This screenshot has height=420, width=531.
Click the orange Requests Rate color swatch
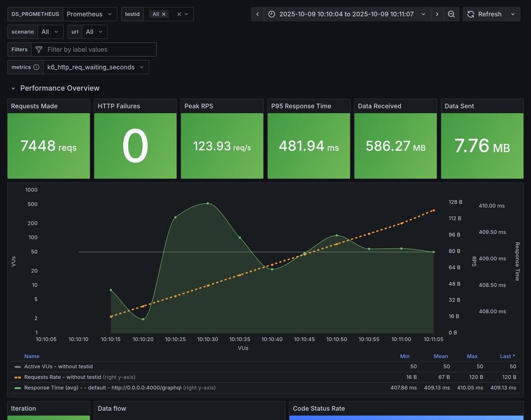point(18,377)
